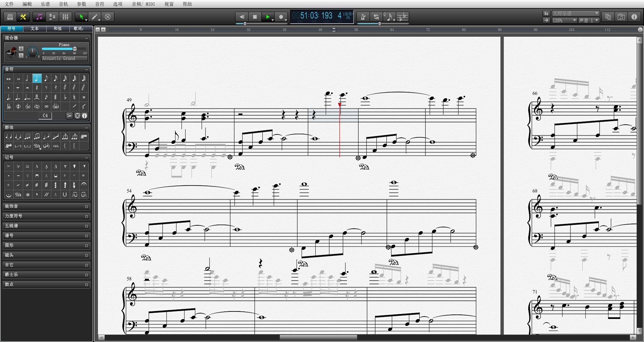Solo the Piano track with S button

[x=21, y=56]
